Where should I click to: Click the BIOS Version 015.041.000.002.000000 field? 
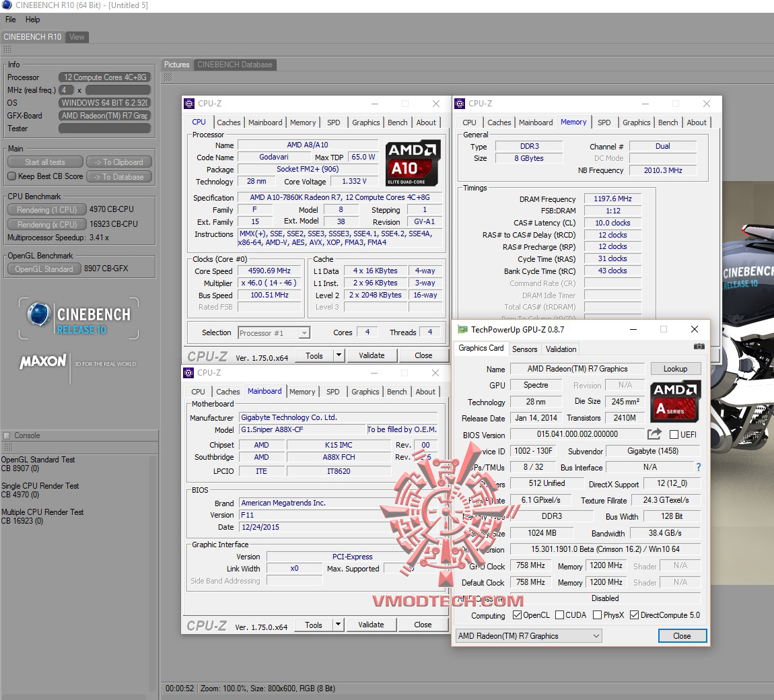[577, 434]
